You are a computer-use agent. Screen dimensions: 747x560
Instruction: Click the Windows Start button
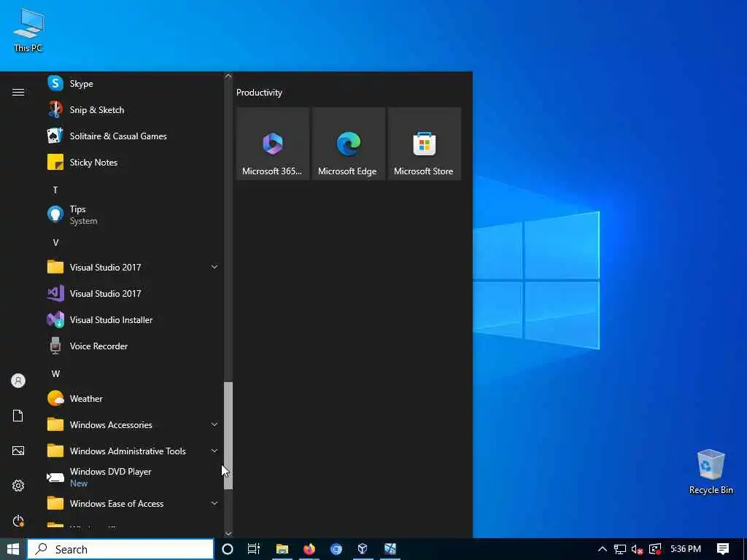coord(13,549)
